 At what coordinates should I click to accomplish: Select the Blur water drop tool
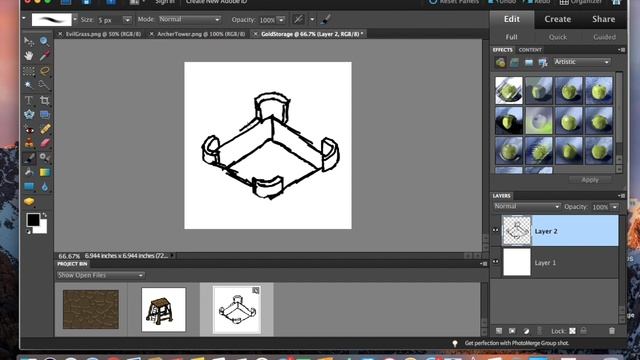click(x=44, y=187)
